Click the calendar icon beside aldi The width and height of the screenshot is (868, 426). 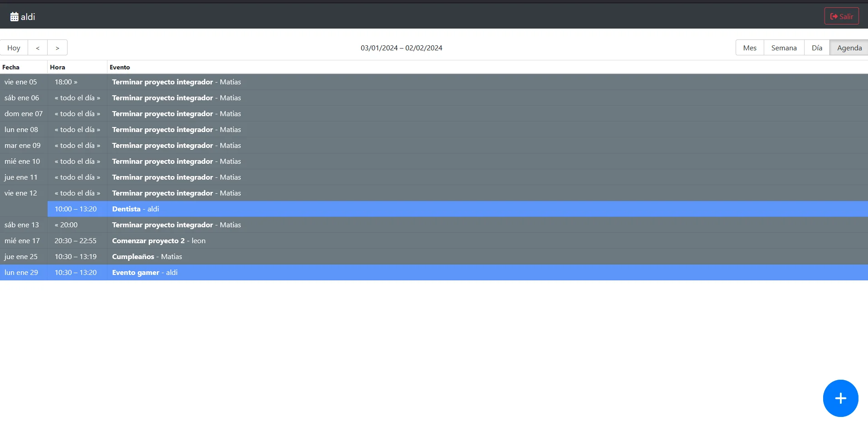[x=15, y=17]
